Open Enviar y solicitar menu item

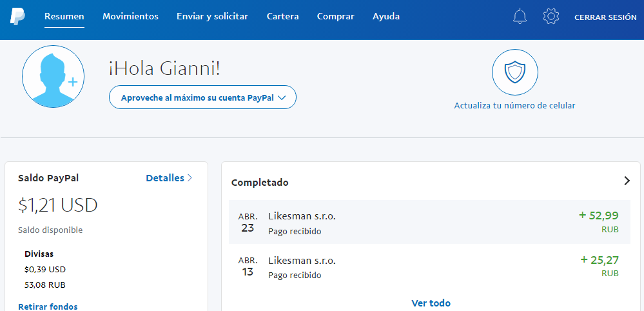click(x=212, y=16)
